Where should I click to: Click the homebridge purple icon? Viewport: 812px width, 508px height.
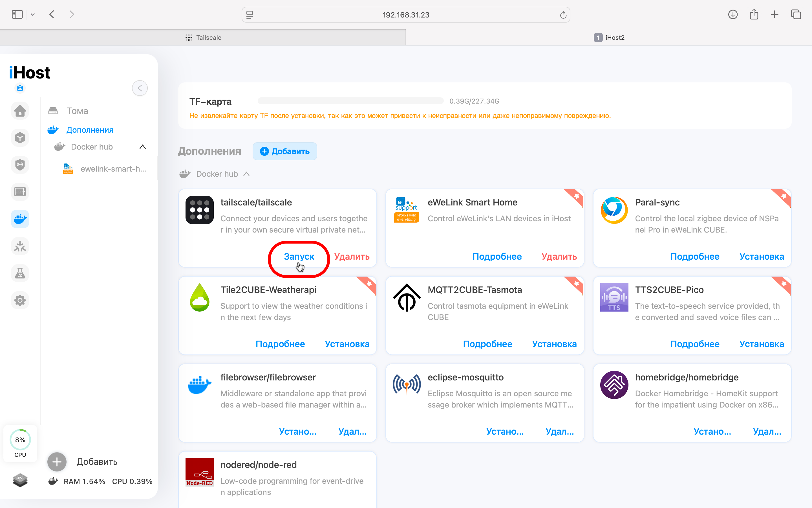point(614,385)
